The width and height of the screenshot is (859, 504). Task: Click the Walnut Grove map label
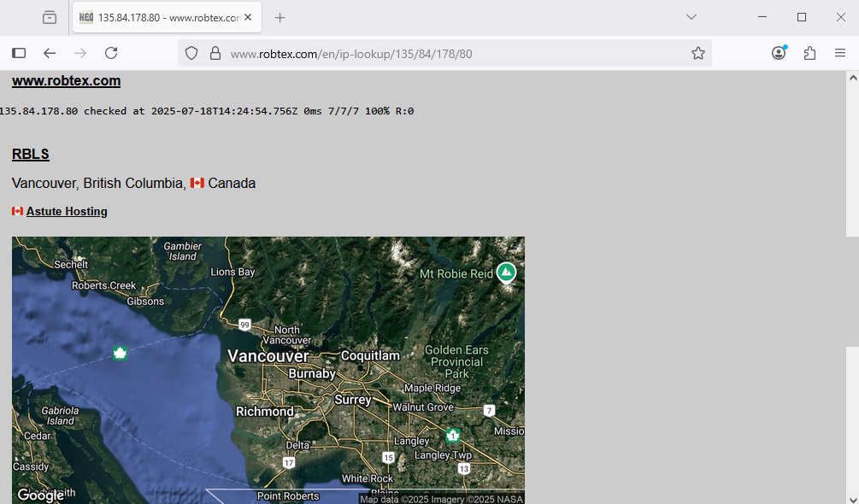pos(423,407)
